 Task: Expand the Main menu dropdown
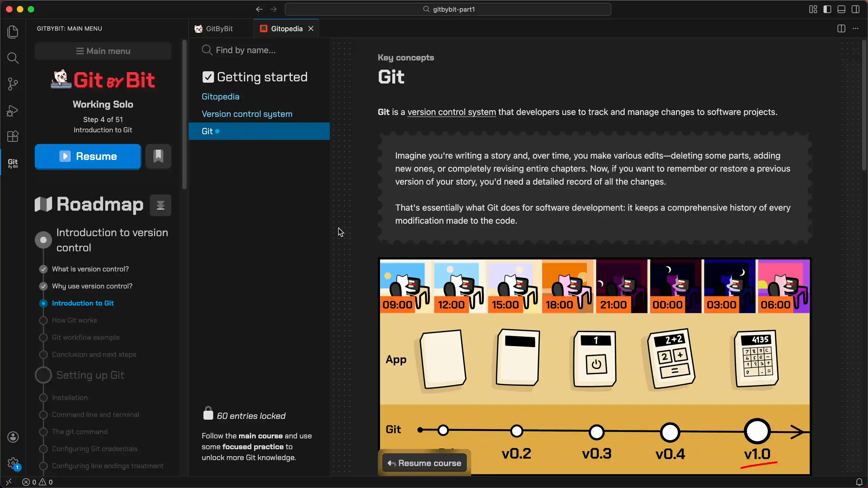click(x=103, y=51)
